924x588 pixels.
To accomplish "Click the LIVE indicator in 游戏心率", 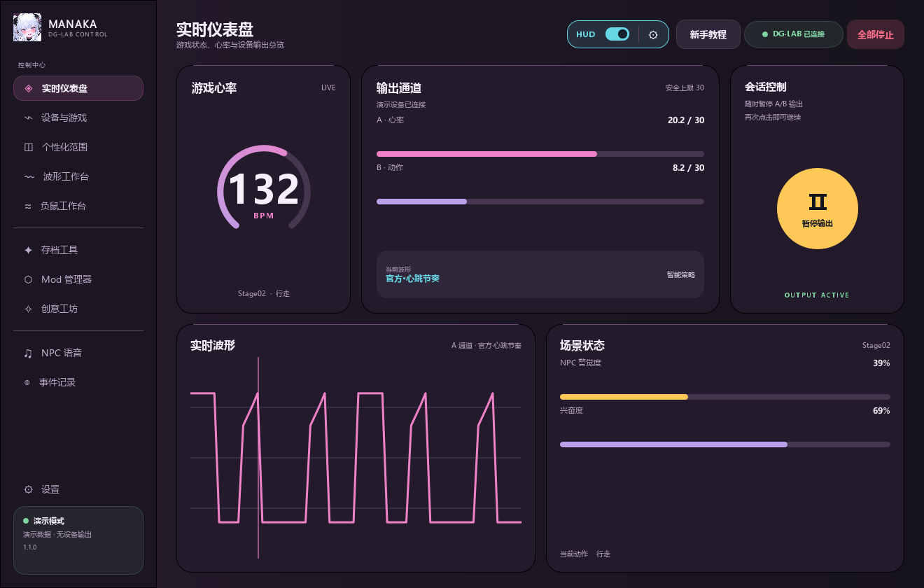I will [328, 88].
